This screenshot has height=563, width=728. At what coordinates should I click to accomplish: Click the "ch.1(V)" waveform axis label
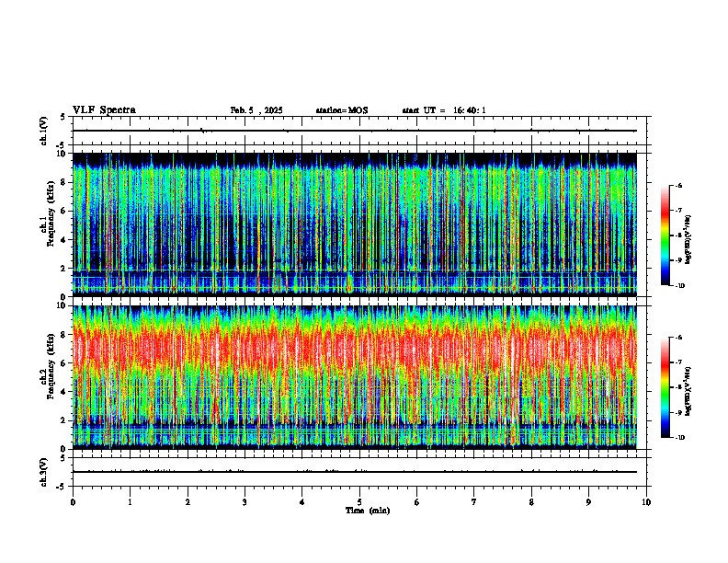click(44, 131)
